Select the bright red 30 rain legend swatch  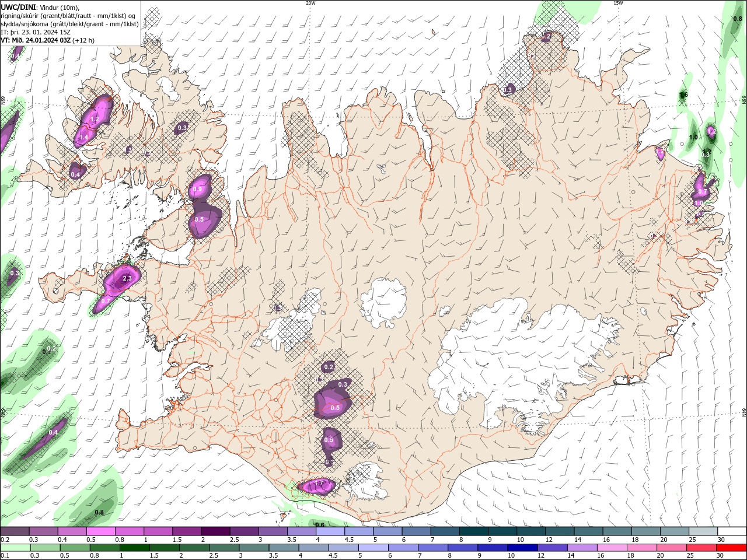tap(731, 548)
